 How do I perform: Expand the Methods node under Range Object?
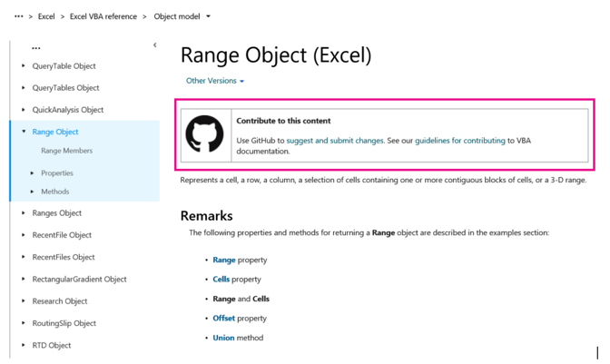click(x=33, y=192)
